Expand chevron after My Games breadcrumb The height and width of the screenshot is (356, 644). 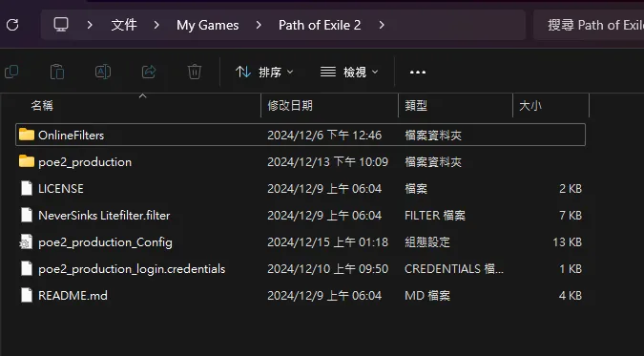click(259, 25)
